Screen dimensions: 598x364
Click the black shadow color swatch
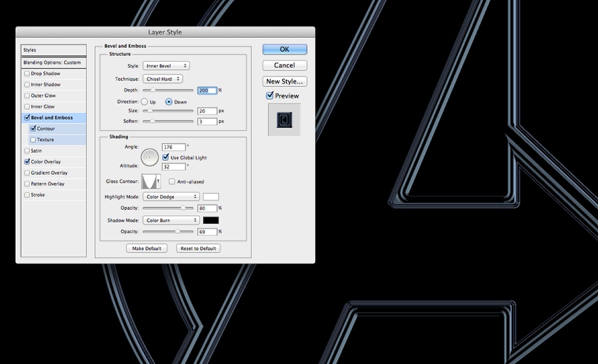tap(211, 220)
